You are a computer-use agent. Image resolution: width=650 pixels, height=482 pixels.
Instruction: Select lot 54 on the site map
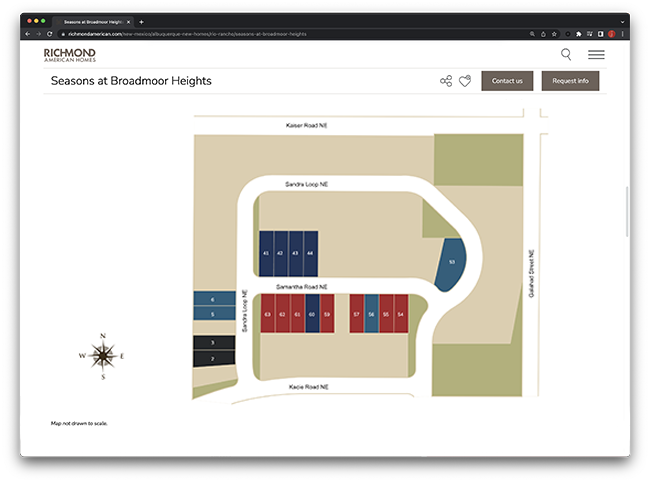point(401,314)
